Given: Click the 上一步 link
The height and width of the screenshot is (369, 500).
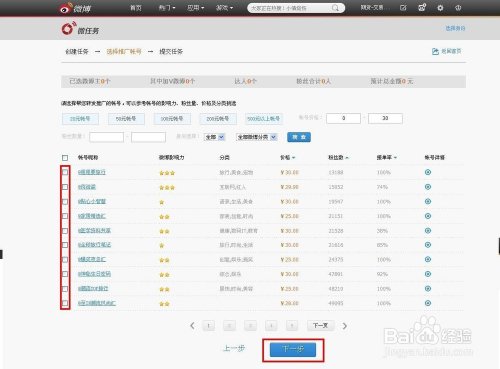Looking at the screenshot, I should [x=234, y=349].
